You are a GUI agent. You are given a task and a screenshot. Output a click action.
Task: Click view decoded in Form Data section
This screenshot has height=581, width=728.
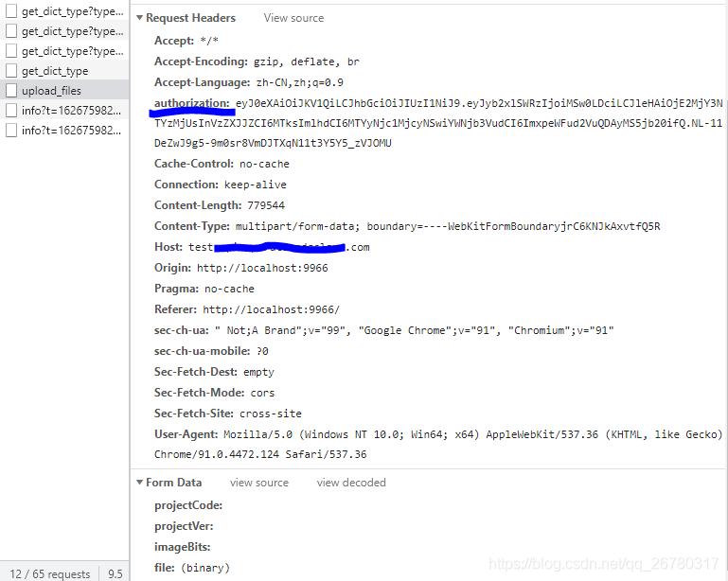351,483
